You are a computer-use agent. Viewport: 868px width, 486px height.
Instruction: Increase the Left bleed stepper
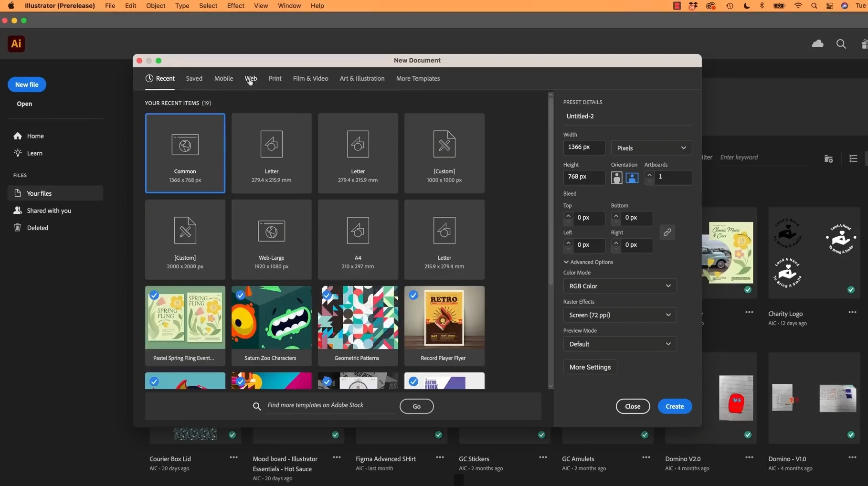[x=568, y=242]
